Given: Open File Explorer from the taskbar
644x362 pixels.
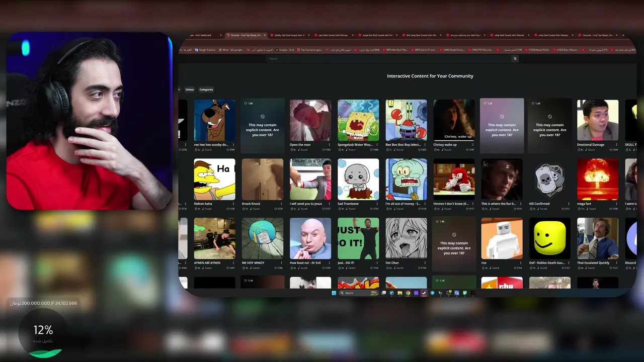Looking at the screenshot, I should [400, 293].
